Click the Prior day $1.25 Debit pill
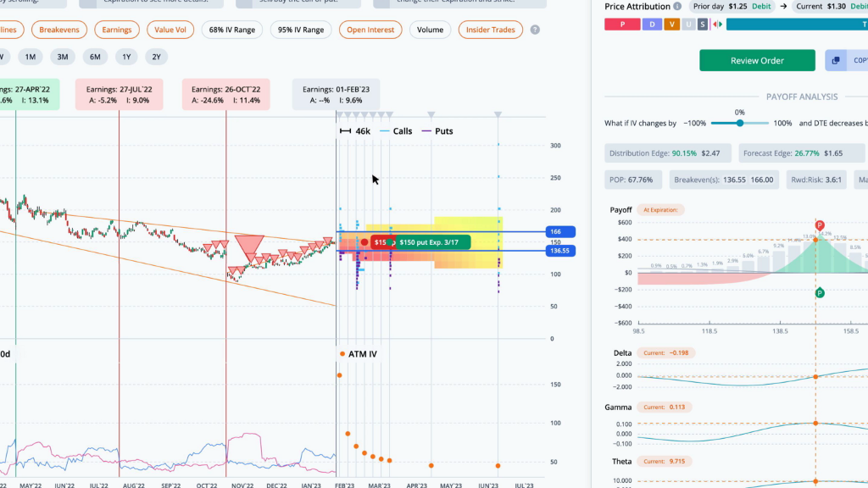868x488 pixels. coord(732,7)
